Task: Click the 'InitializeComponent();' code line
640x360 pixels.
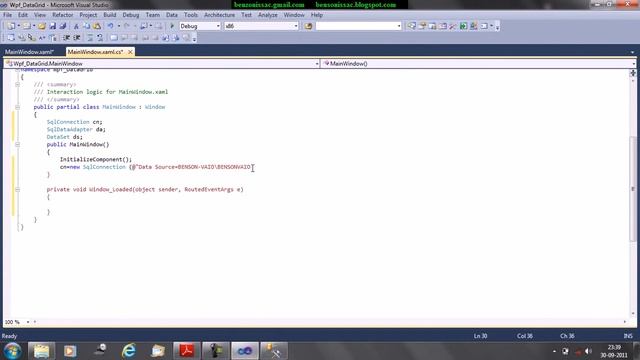Action: pyautogui.click(x=96, y=160)
